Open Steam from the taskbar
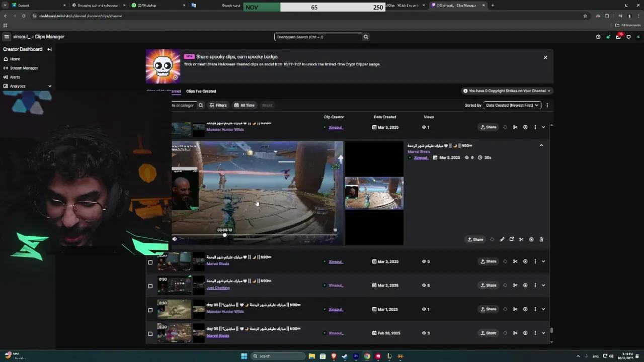This screenshot has height=362, width=644. click(x=345, y=356)
